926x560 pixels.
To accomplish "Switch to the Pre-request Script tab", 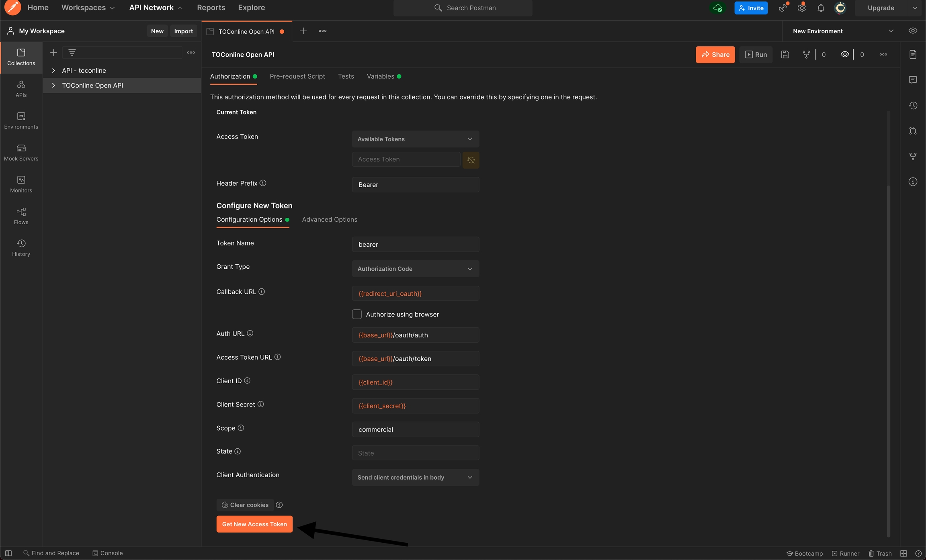I will coord(297,76).
